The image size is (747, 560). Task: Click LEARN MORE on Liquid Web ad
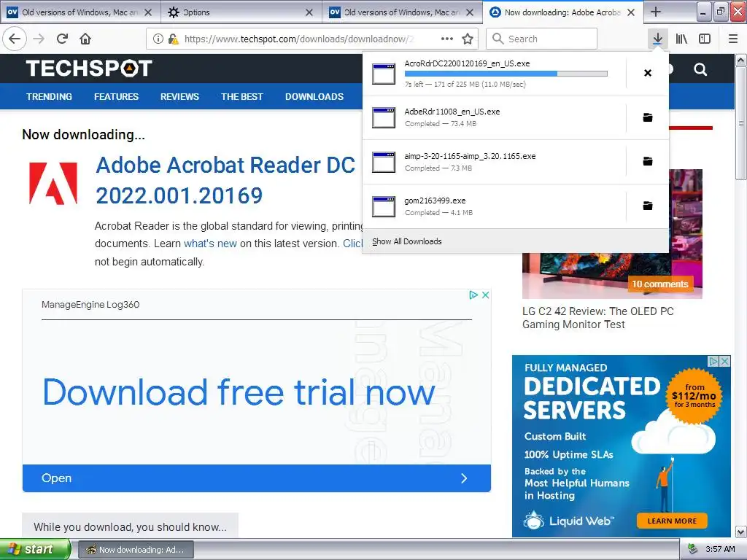tap(672, 521)
